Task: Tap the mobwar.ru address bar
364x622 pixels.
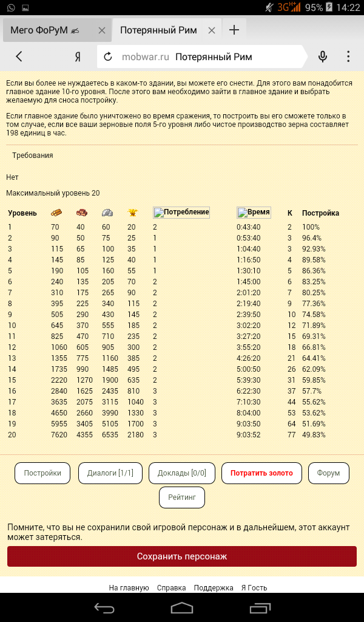Action: 206,57
